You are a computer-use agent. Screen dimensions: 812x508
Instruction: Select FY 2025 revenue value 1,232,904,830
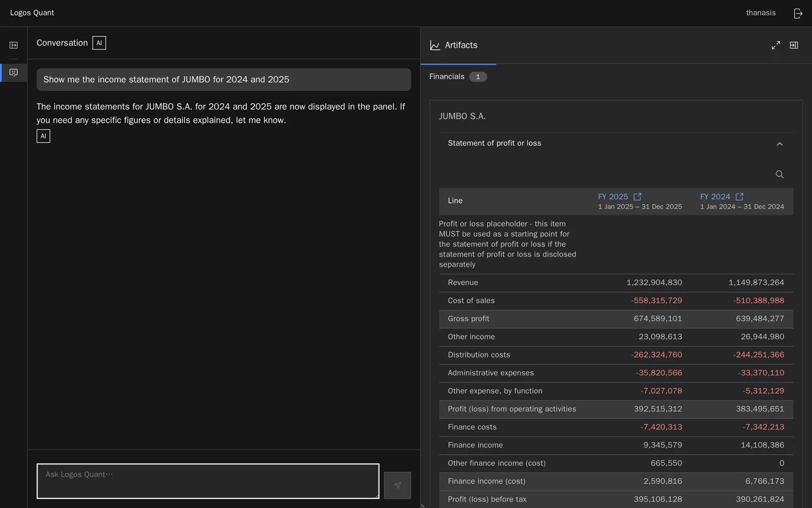[654, 283]
